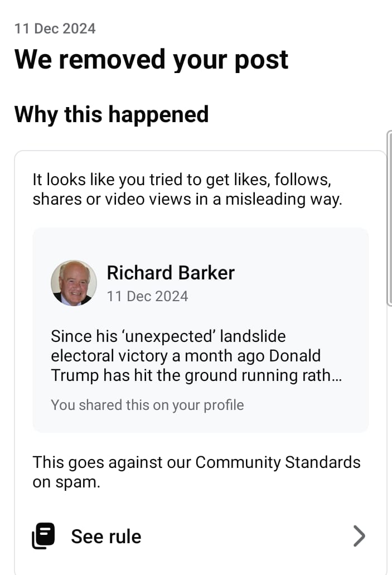Viewport: 392px width, 575px height.
Task: Click the "Why this happened" heading
Action: (x=112, y=114)
